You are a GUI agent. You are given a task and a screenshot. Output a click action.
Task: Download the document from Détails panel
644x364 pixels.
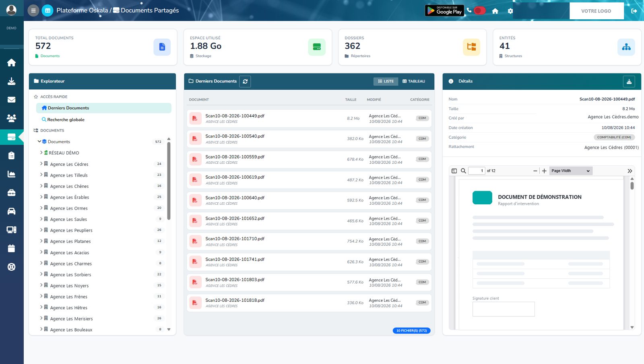629,81
